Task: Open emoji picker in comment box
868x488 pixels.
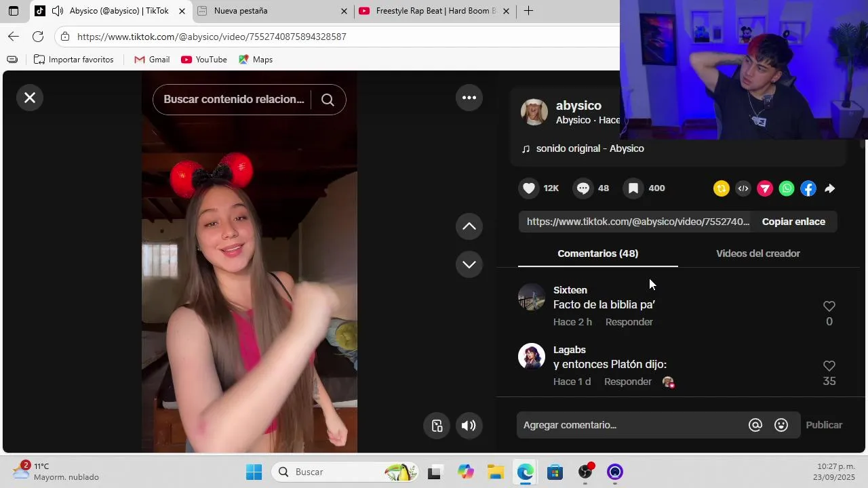Action: click(x=781, y=425)
